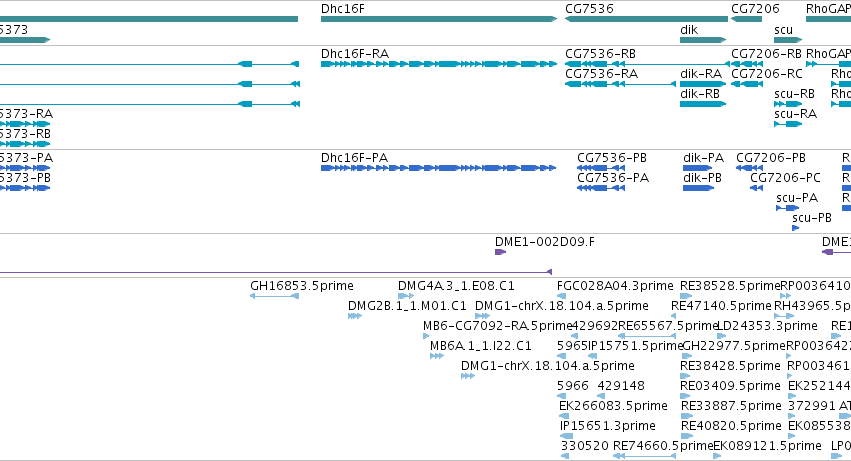Click the CG7206-PC protein label
The image size is (851, 461).
(785, 178)
